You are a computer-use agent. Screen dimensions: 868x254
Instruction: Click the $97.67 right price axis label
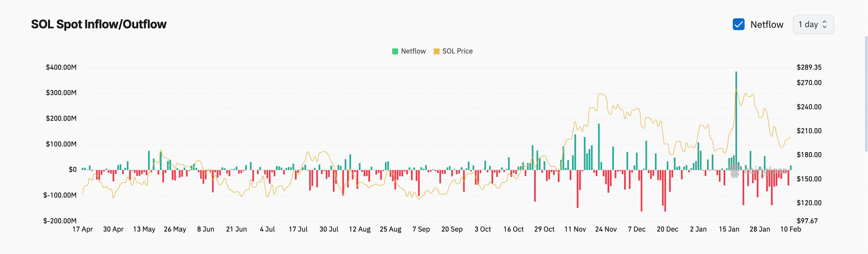pyautogui.click(x=807, y=221)
